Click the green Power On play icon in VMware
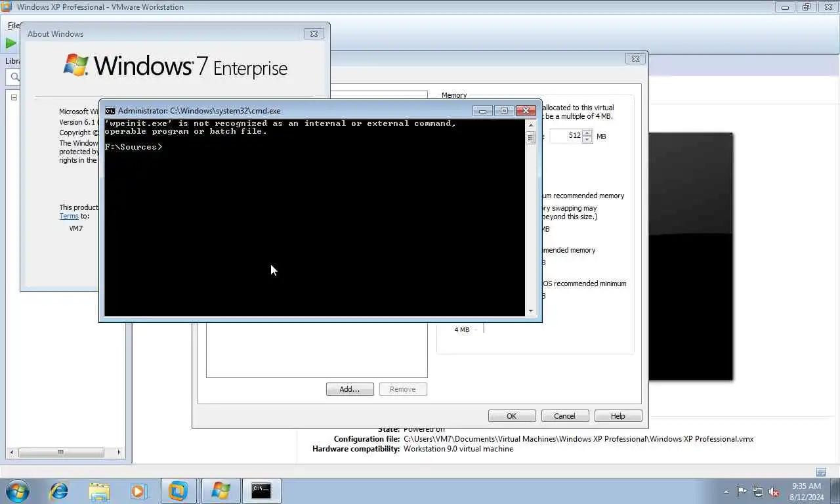 (x=10, y=43)
